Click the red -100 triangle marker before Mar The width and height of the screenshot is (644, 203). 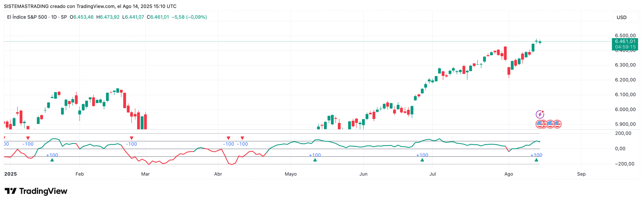[x=131, y=138]
